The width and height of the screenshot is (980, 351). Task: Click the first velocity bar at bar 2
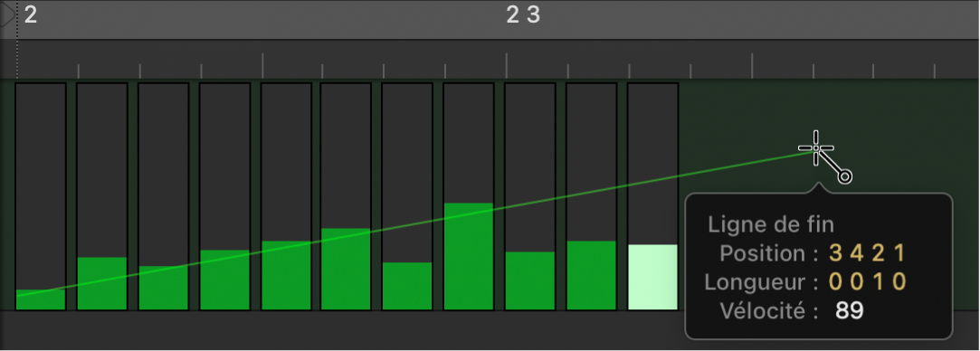[x=41, y=299]
